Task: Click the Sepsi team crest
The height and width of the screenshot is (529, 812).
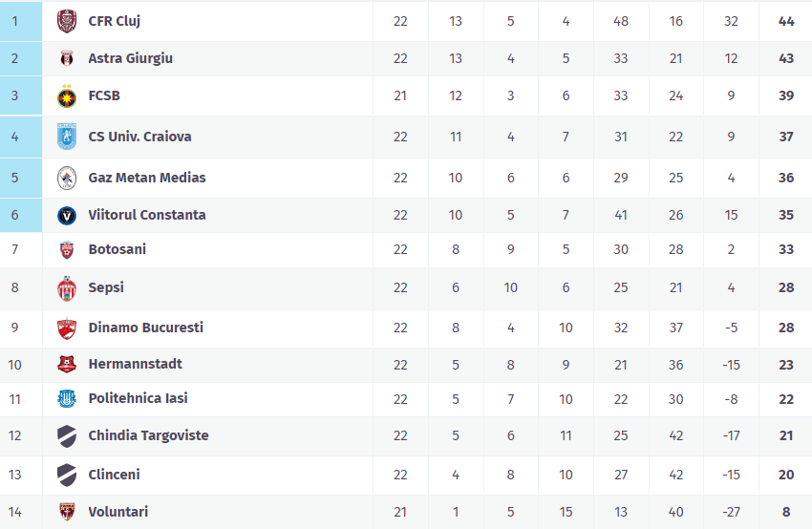Action: (66, 288)
